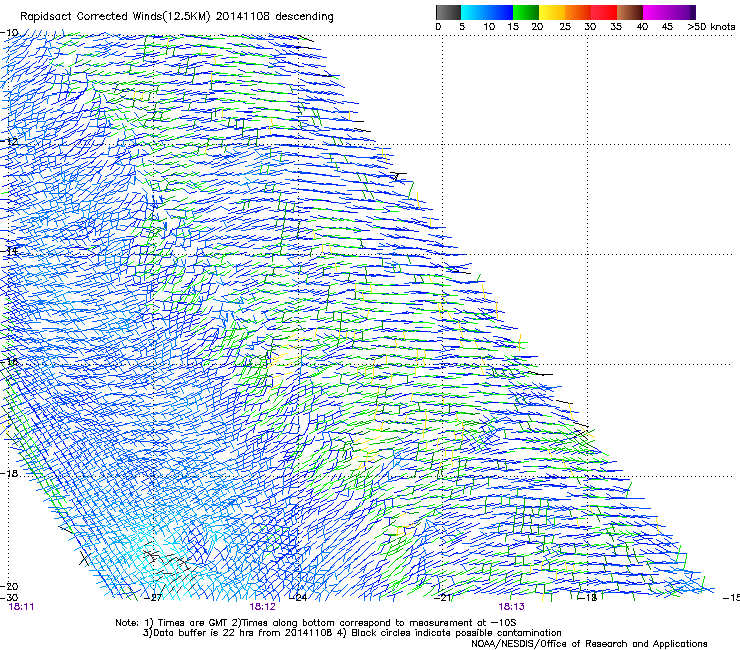Click the '0' label under the color bar
Screen dimensions: 740x650
click(438, 27)
